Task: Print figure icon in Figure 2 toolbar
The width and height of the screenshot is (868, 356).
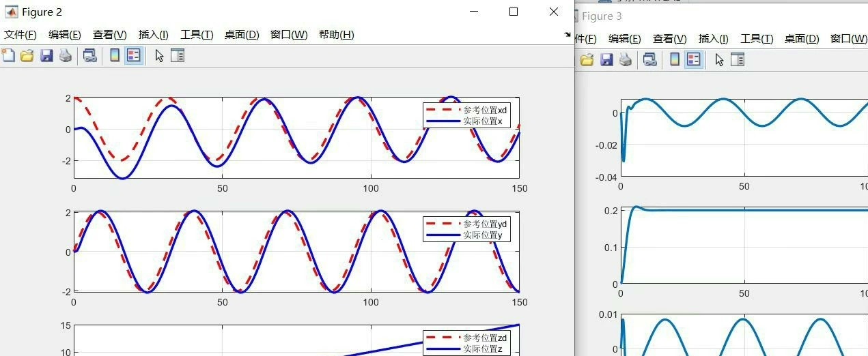Action: [x=66, y=56]
